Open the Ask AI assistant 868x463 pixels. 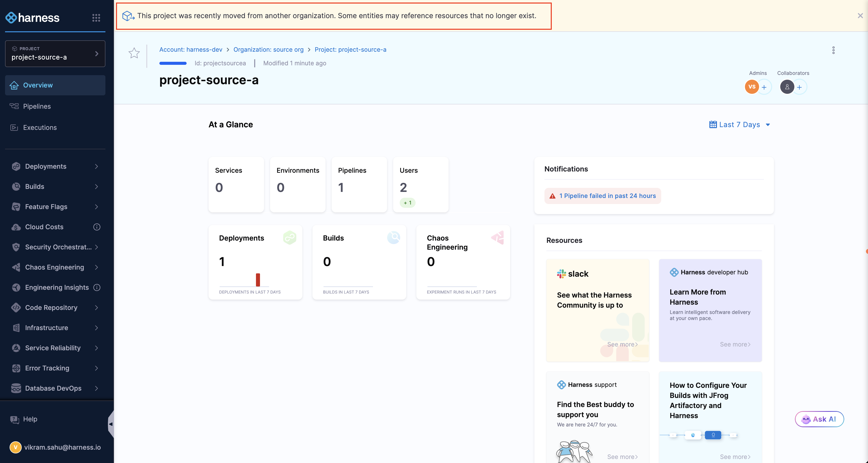point(819,419)
